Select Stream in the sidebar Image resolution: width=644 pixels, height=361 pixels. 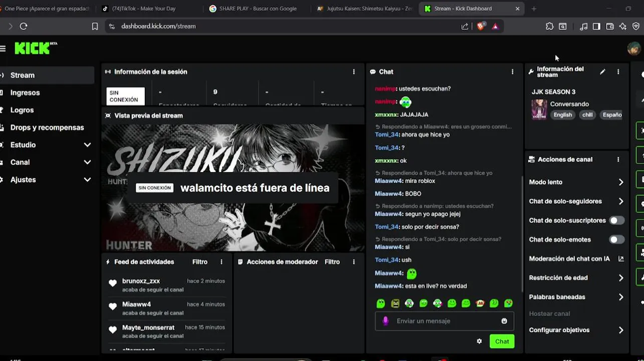pyautogui.click(x=47, y=75)
